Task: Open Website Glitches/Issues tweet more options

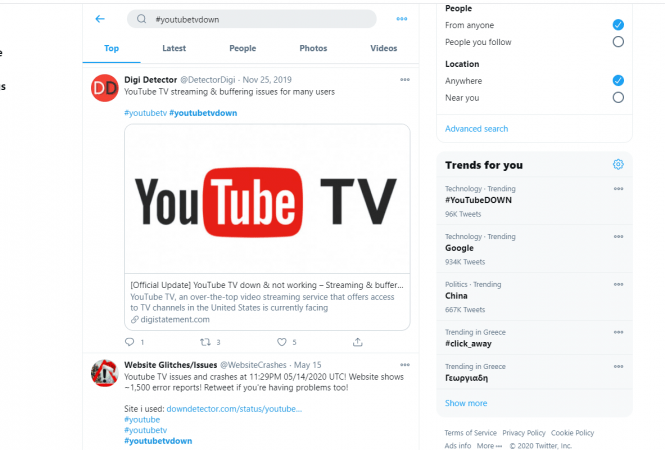Action: pyautogui.click(x=405, y=365)
